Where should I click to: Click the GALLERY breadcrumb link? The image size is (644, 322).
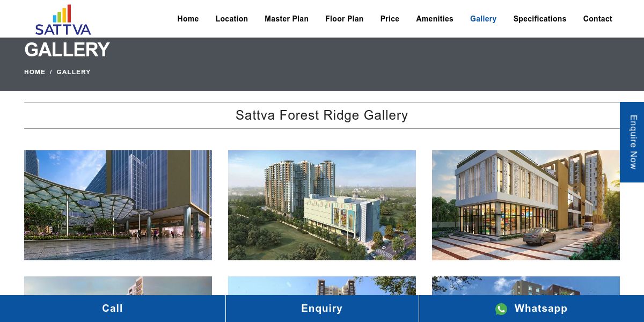(74, 72)
